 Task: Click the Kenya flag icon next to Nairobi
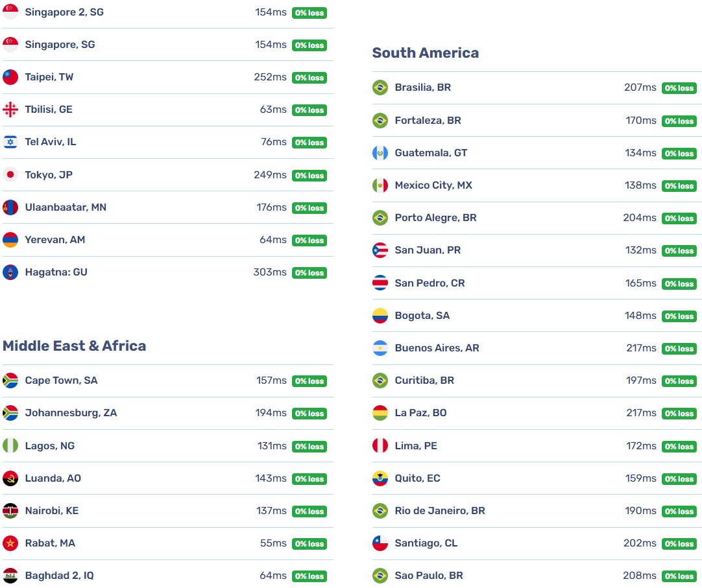coord(10,511)
